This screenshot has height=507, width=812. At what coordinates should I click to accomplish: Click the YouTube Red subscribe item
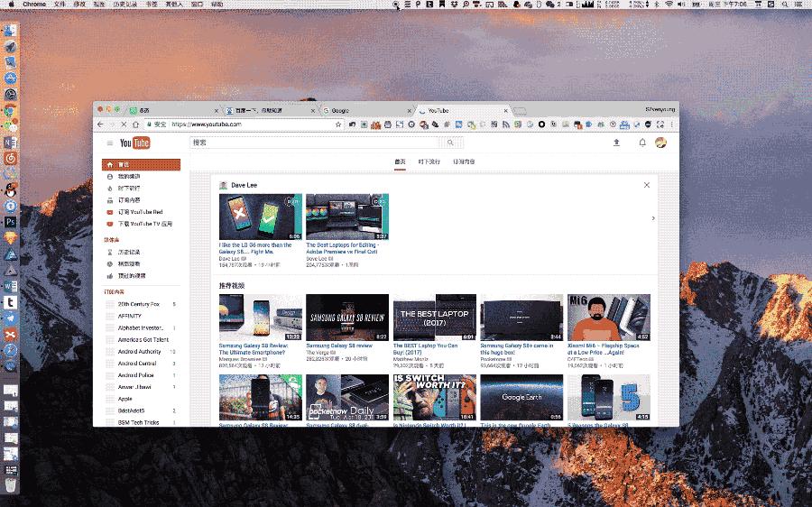point(141,212)
